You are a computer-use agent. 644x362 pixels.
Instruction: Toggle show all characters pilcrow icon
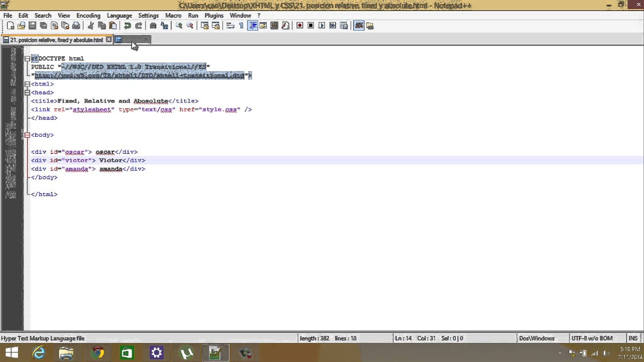tap(242, 26)
